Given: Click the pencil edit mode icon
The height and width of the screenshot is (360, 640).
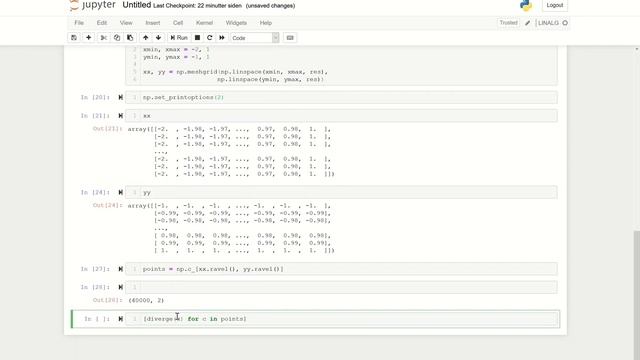Looking at the screenshot, I should (x=527, y=23).
